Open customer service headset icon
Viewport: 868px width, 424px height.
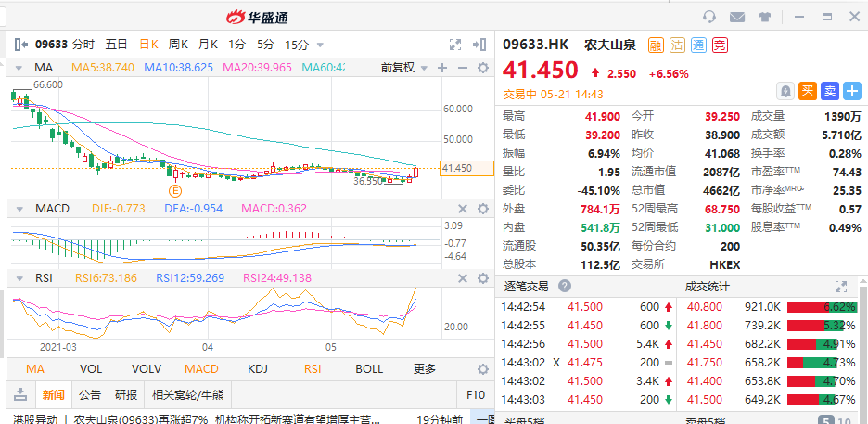pos(709,17)
